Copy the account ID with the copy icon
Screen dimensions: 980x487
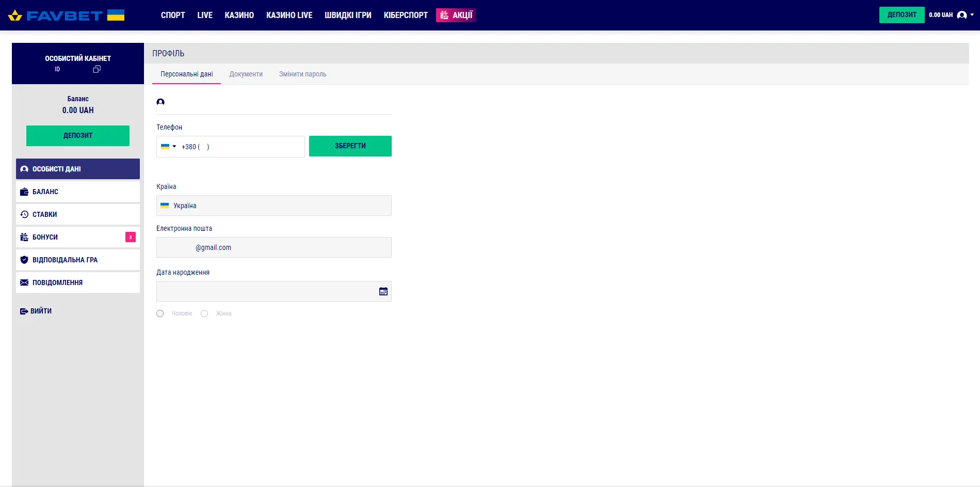coord(97,69)
